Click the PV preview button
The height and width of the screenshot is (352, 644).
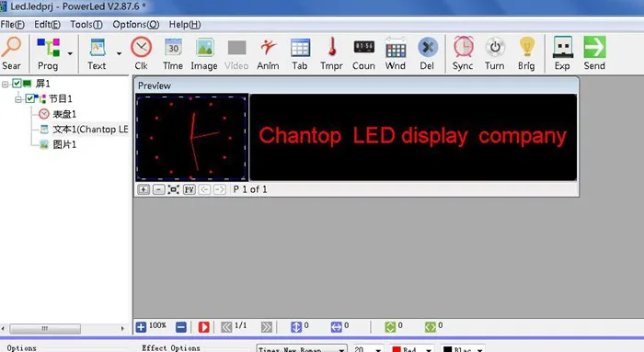[189, 189]
